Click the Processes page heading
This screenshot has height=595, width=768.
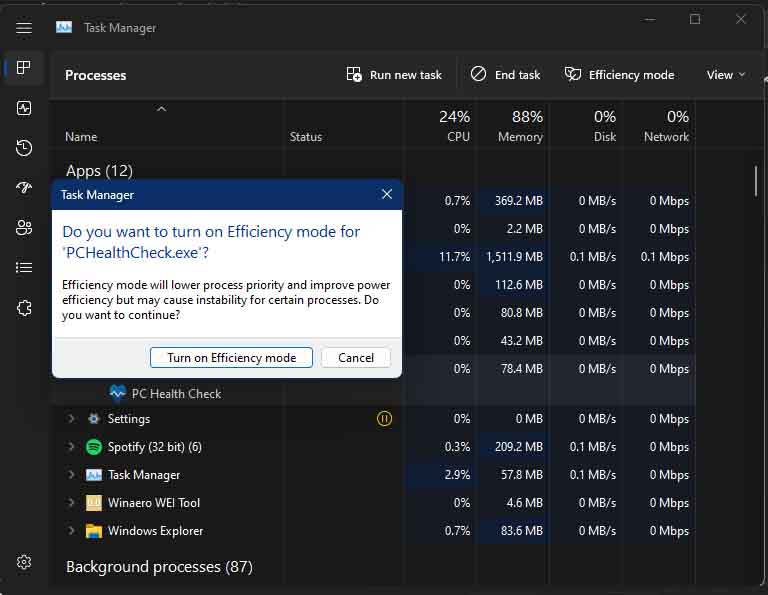(96, 75)
